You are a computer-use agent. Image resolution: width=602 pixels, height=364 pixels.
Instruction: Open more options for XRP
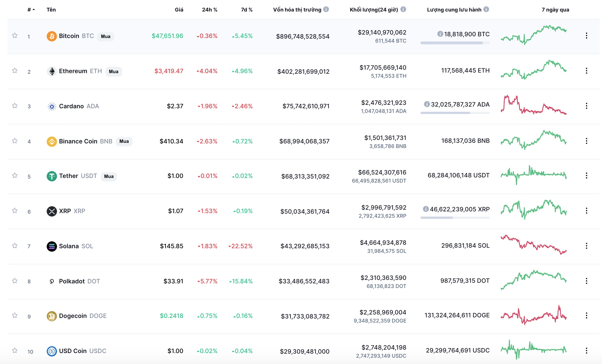(x=586, y=211)
